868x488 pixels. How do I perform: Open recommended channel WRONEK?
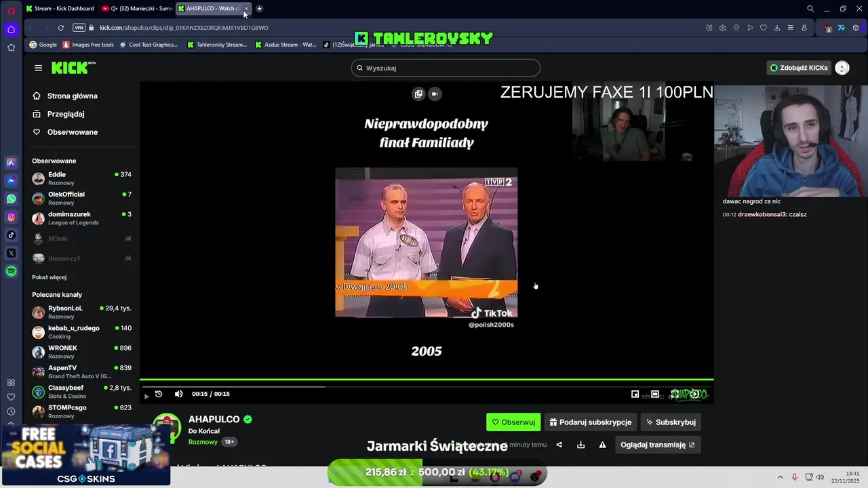81,352
